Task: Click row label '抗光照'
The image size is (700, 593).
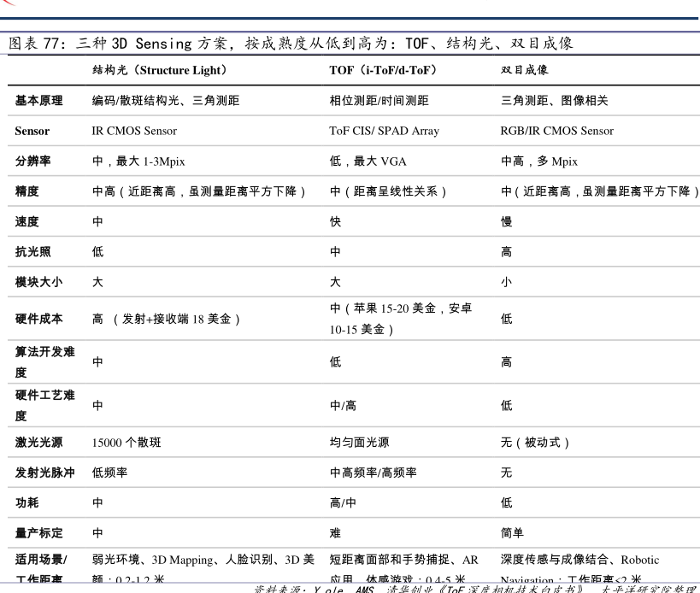Action: (32, 252)
